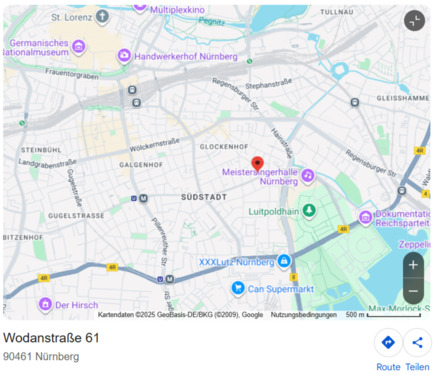Select the Dokumentationszentrum Reichsparteitagsgelände museum marker
This screenshot has width=433, height=375.
(366, 217)
